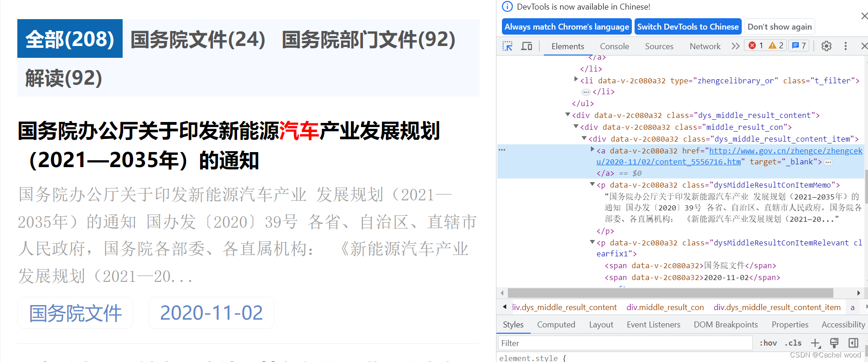Toggle the device toolbar icon
This screenshot has height=362, width=868.
click(x=527, y=46)
